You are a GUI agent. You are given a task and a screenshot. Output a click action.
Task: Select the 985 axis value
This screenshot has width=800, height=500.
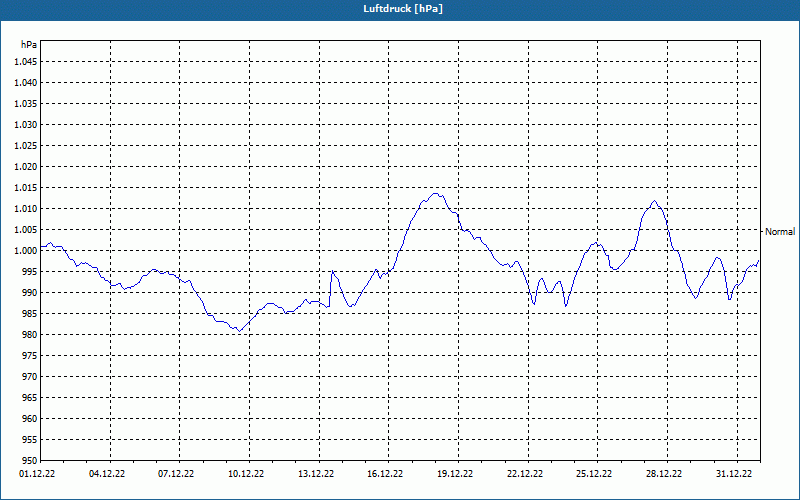pyautogui.click(x=30, y=314)
